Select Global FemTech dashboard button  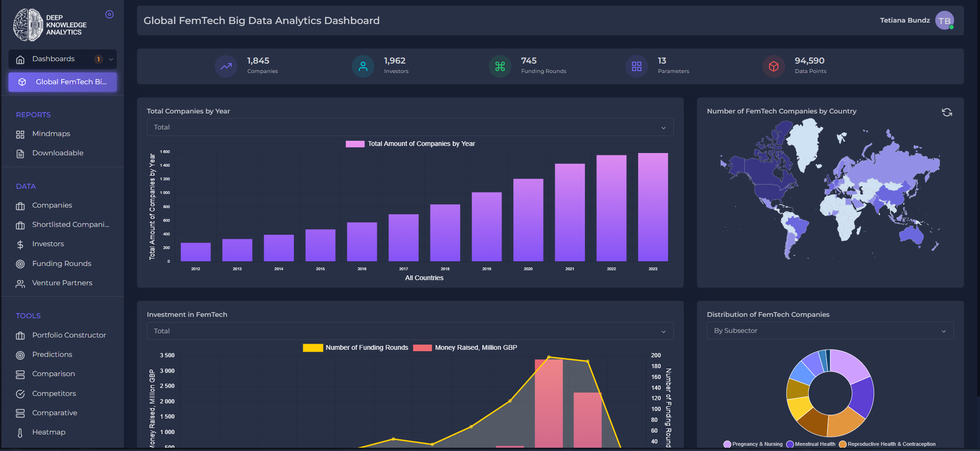pos(63,82)
